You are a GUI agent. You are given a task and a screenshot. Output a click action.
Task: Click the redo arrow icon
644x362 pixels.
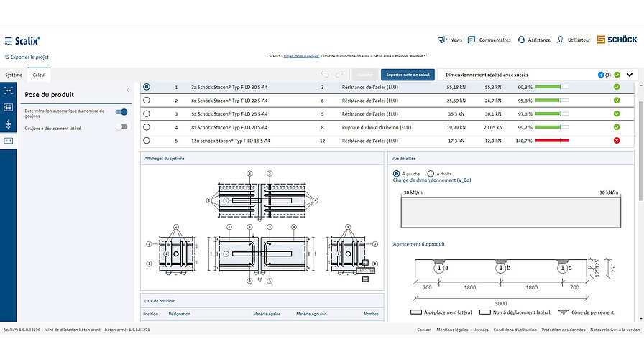tap(339, 74)
